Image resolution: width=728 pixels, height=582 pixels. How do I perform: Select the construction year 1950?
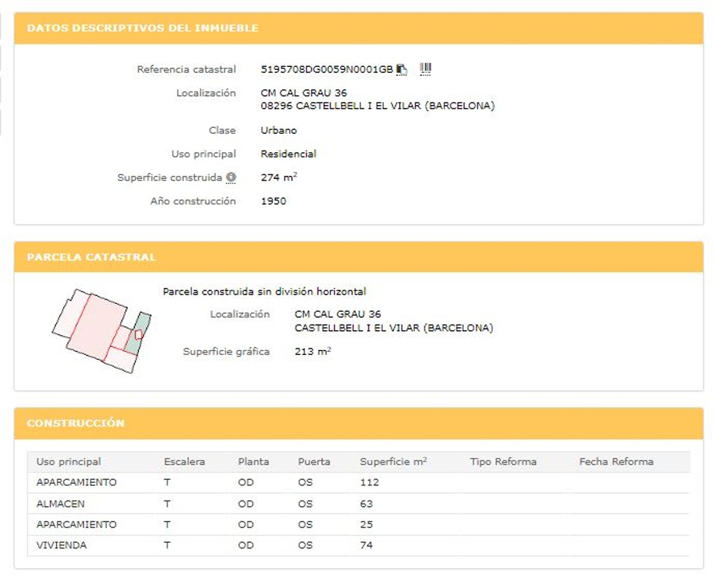[274, 202]
